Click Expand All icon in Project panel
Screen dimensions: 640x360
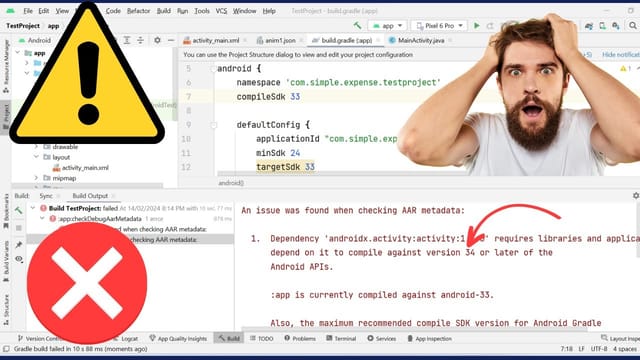click(127, 40)
